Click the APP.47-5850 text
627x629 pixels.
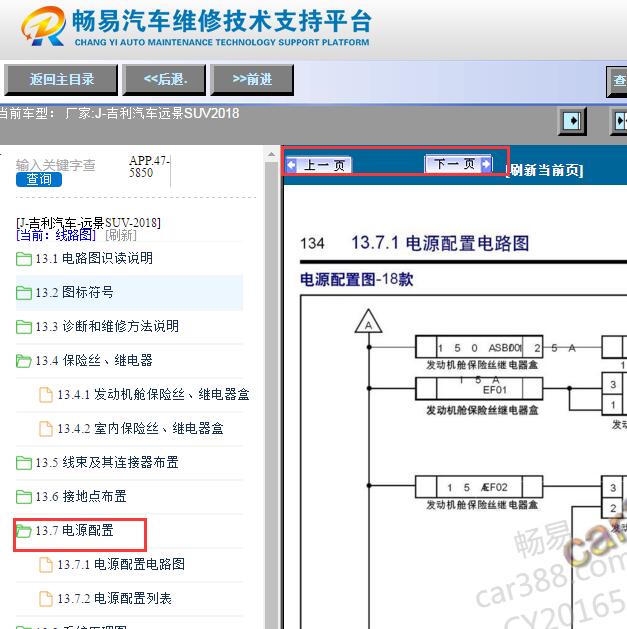[x=149, y=167]
